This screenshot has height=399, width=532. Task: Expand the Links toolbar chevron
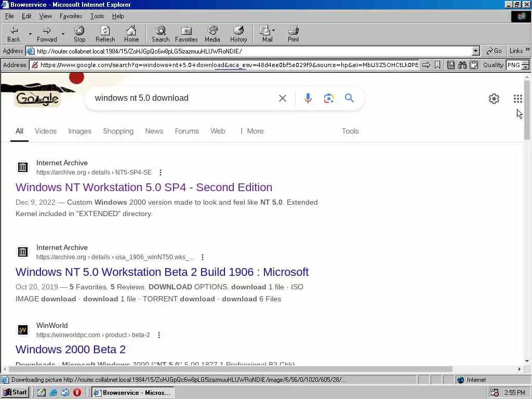(x=528, y=49)
